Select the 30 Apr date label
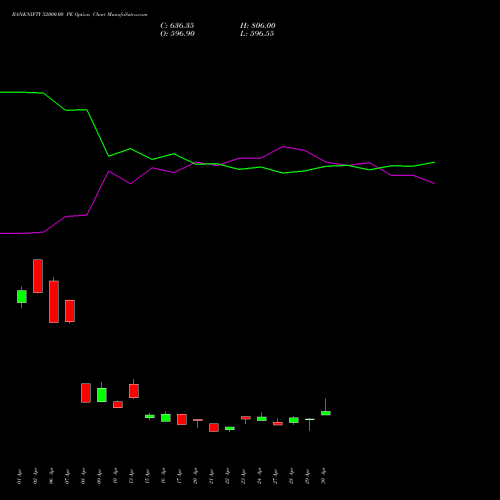The width and height of the screenshot is (500, 500). (323, 476)
